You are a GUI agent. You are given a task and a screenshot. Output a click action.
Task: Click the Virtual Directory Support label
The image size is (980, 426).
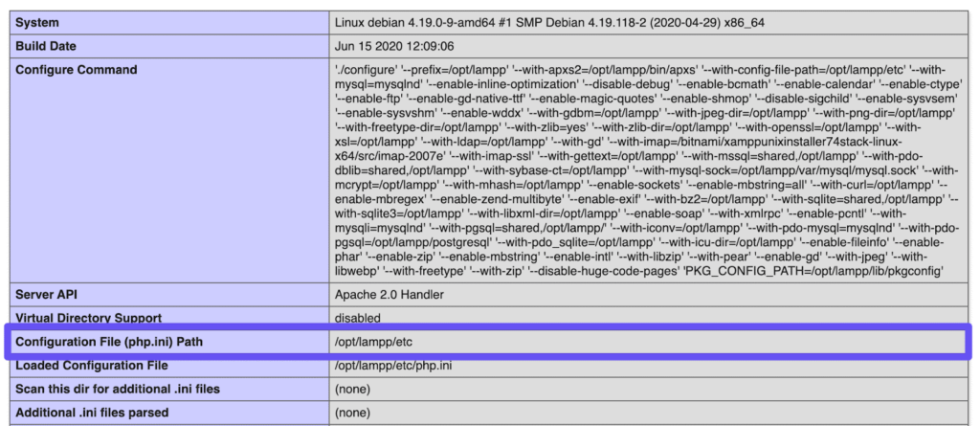89,318
